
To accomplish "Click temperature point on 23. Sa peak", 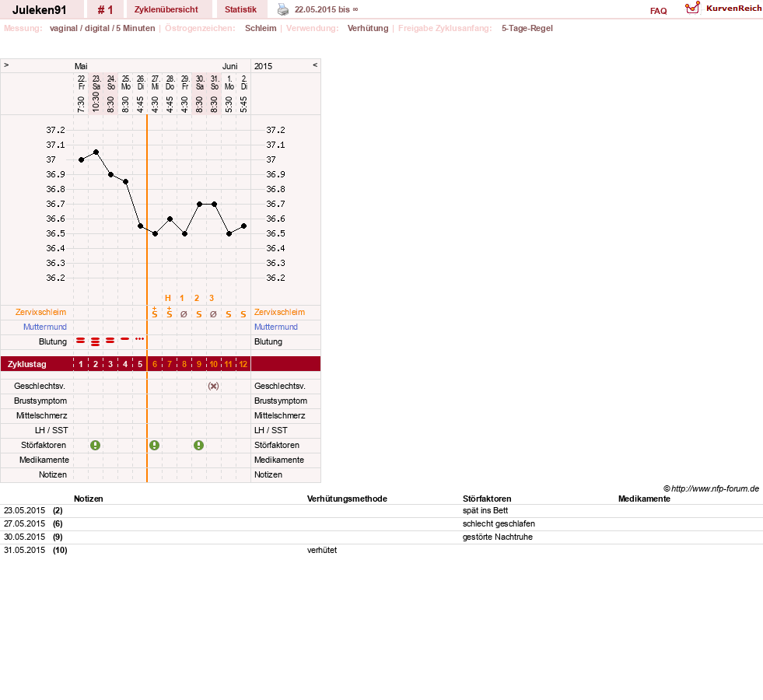I will [x=96, y=152].
